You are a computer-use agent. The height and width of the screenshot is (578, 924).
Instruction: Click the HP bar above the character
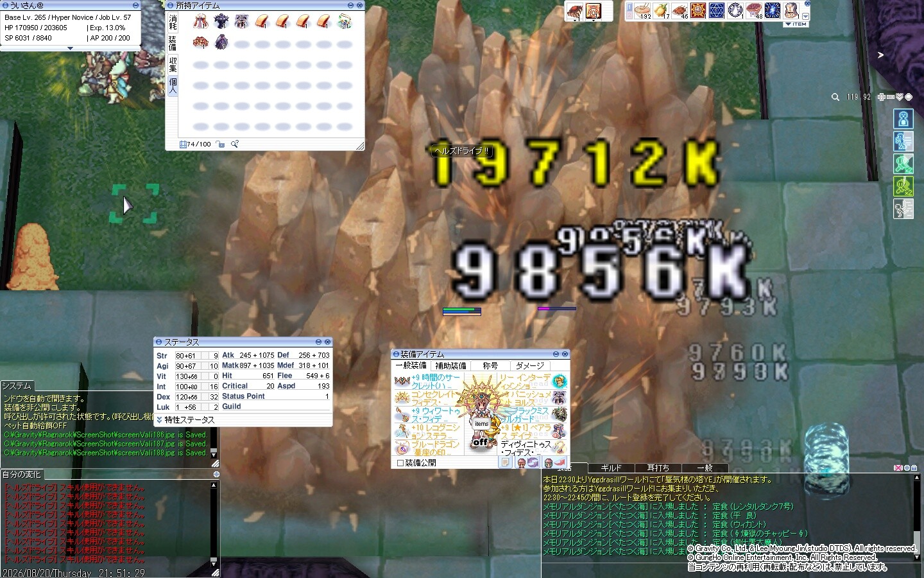tap(462, 310)
